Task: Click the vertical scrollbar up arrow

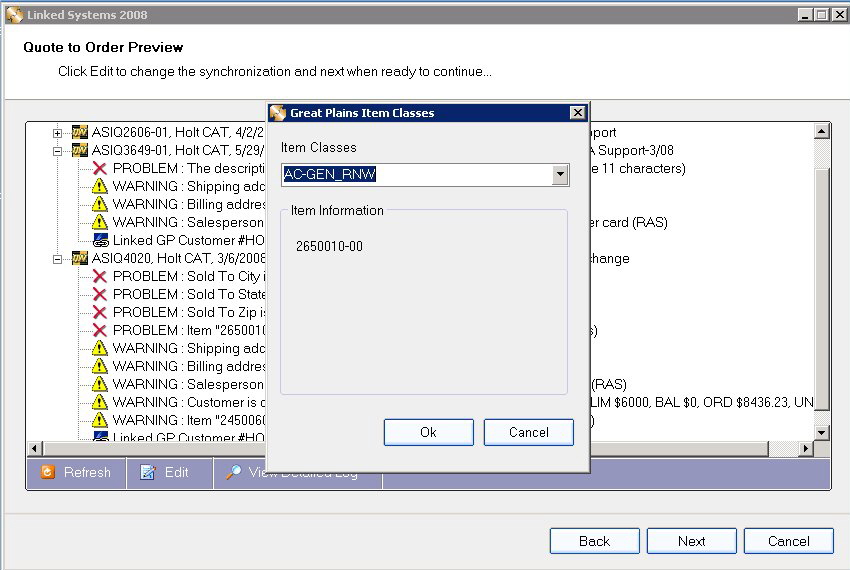Action: click(822, 131)
